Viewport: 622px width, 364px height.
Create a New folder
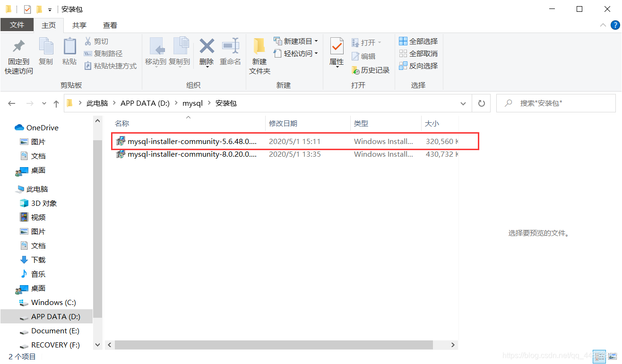pyautogui.click(x=259, y=57)
